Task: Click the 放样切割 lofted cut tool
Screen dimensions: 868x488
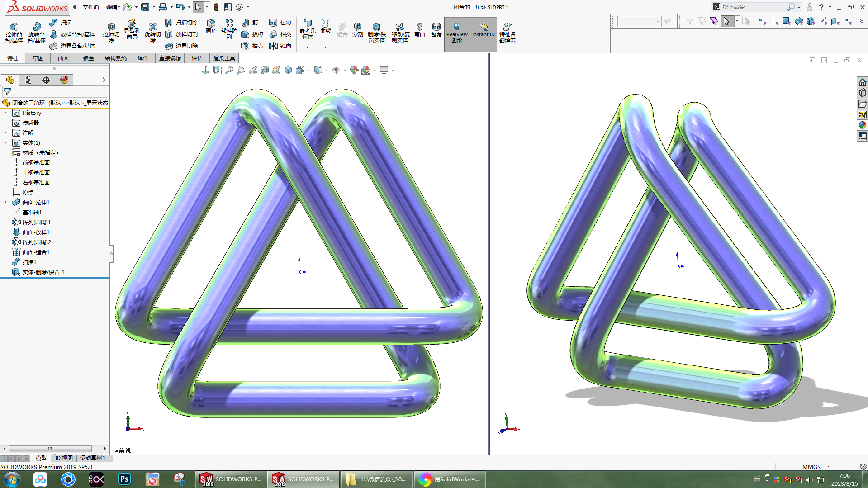Action: pos(181,34)
